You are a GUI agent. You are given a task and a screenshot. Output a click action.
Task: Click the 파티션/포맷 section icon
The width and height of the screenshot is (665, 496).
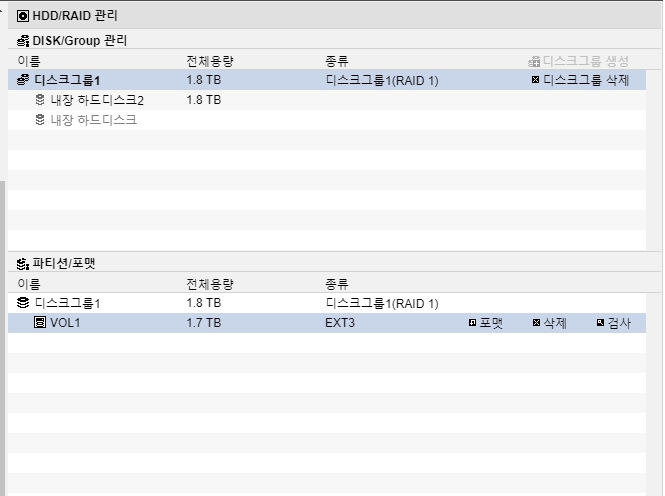23,264
